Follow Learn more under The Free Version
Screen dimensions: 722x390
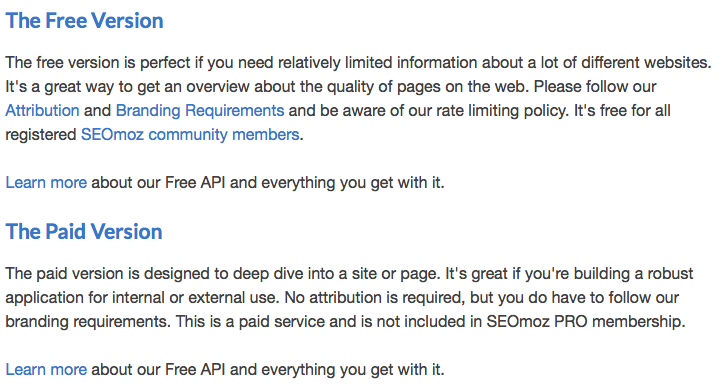click(46, 182)
